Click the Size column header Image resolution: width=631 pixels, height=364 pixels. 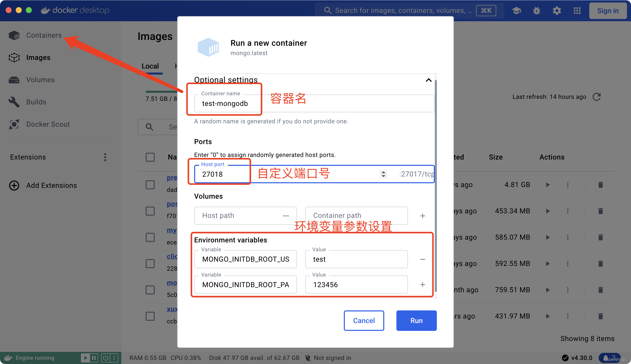tap(495, 157)
